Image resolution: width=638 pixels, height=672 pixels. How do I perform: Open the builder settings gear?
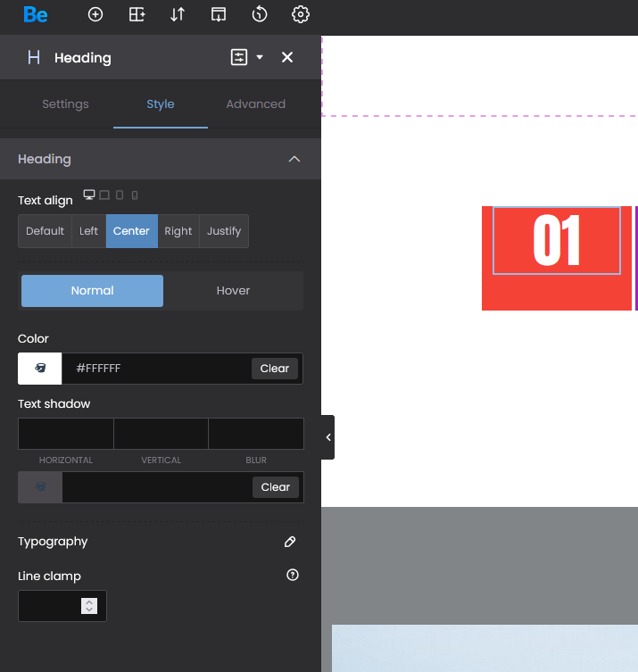click(301, 14)
